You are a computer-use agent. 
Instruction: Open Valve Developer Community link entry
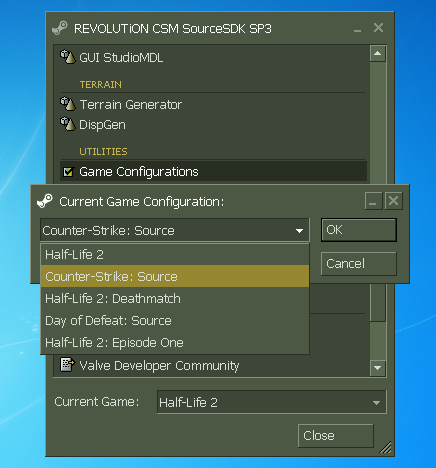click(x=213, y=365)
